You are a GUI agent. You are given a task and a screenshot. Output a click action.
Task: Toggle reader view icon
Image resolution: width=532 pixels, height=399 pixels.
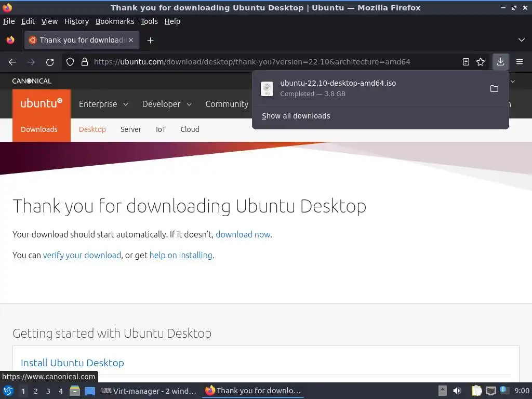[x=466, y=62]
